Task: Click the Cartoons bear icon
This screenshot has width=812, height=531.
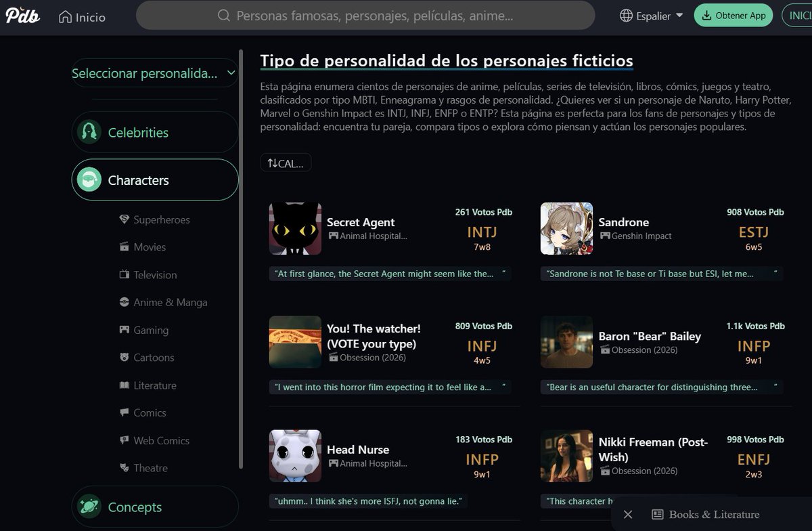Action: [124, 357]
